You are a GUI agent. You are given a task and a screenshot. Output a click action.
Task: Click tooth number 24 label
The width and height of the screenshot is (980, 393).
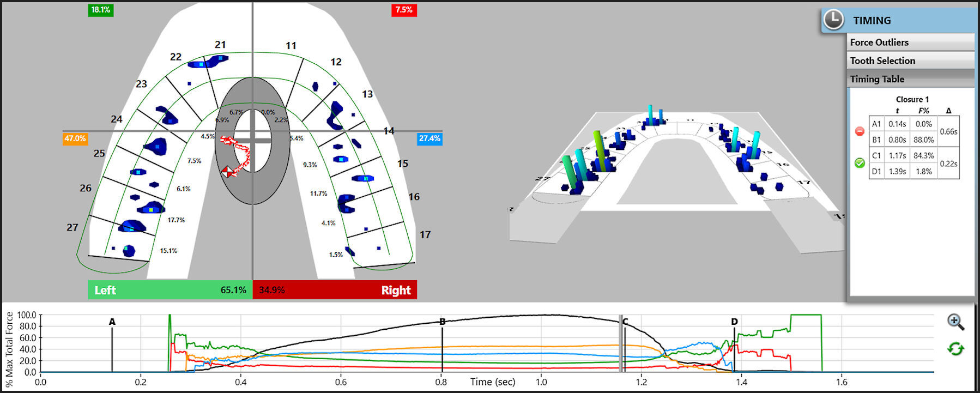click(x=117, y=119)
